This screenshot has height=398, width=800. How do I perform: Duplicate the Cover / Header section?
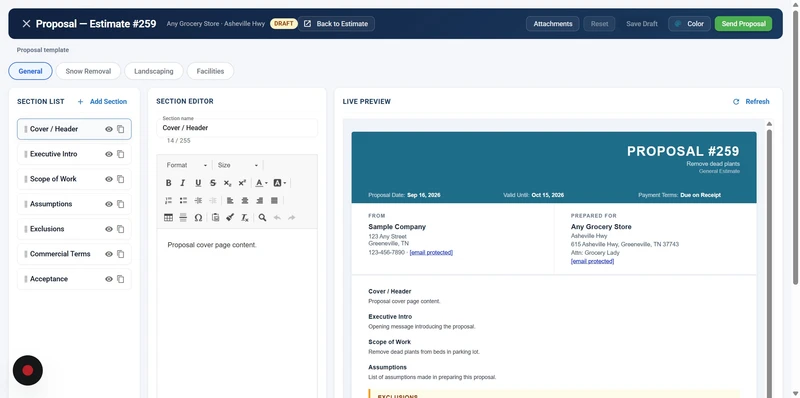click(x=120, y=129)
